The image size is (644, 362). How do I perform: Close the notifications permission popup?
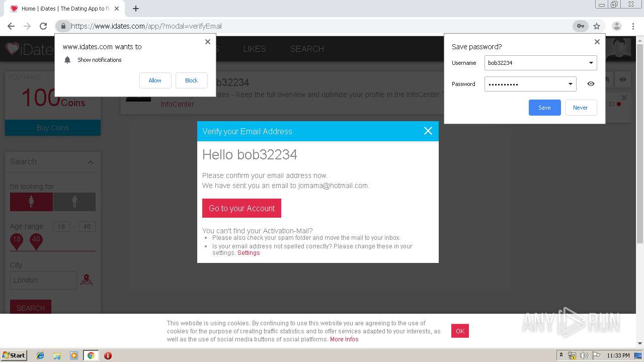click(x=208, y=42)
